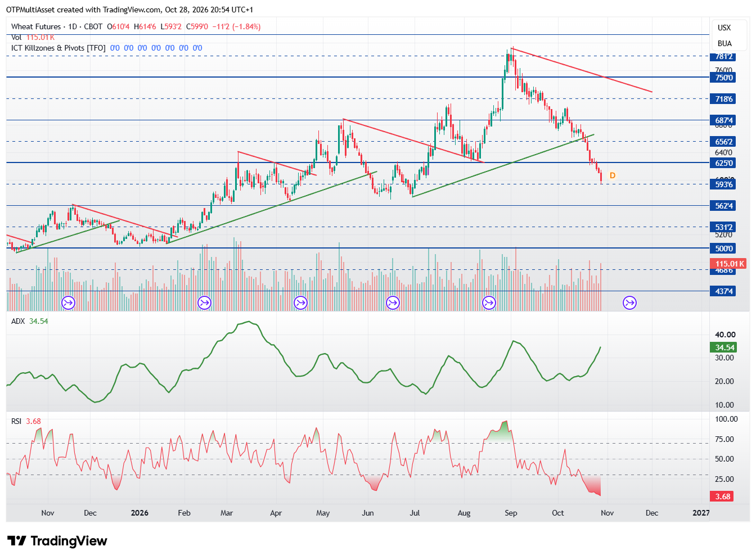Select the 750'0 price level label
The width and height of the screenshot is (756, 560).
(724, 78)
